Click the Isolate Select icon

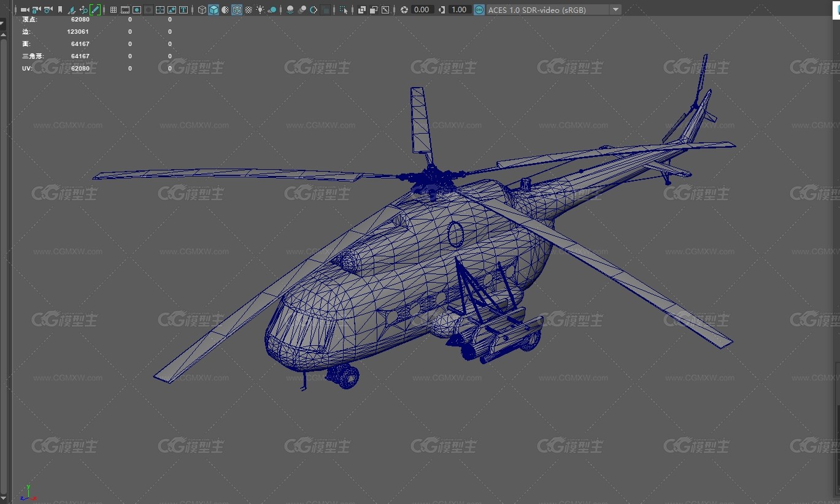click(344, 10)
